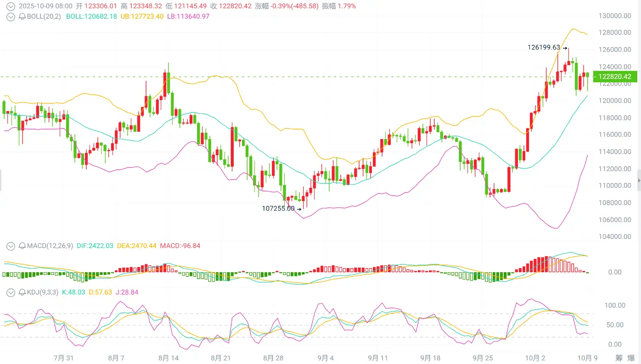
Task: Click the K:48.03 value
Action: (x=73, y=292)
